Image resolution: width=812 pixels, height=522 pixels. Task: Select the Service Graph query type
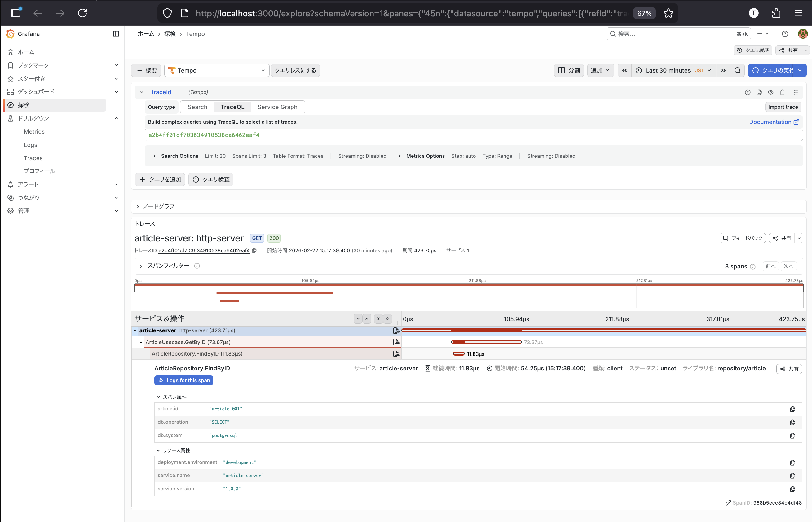(x=277, y=107)
